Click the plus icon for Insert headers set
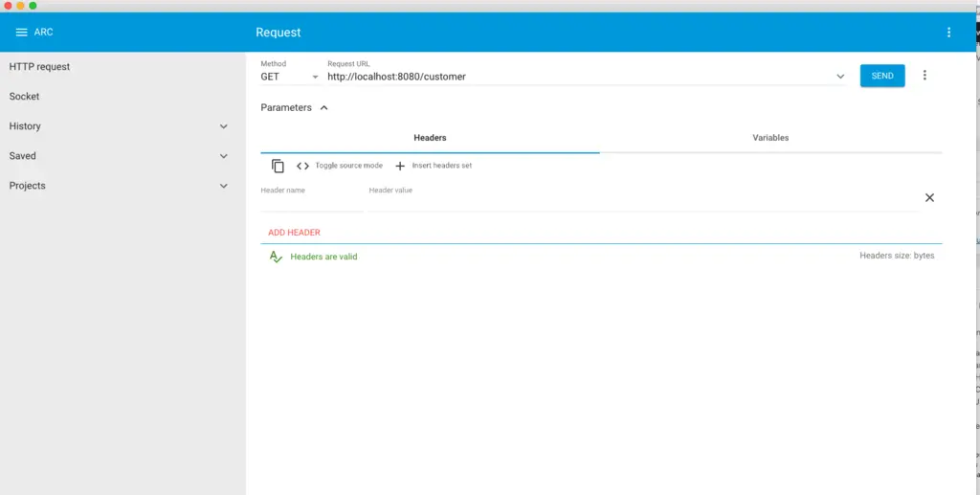980x495 pixels. (x=400, y=166)
